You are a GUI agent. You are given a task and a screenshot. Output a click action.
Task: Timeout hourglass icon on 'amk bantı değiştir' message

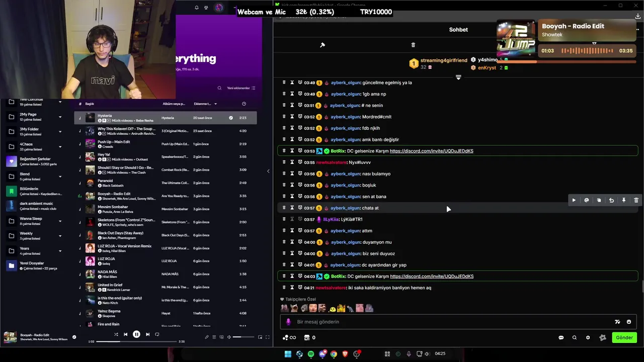pyautogui.click(x=292, y=139)
